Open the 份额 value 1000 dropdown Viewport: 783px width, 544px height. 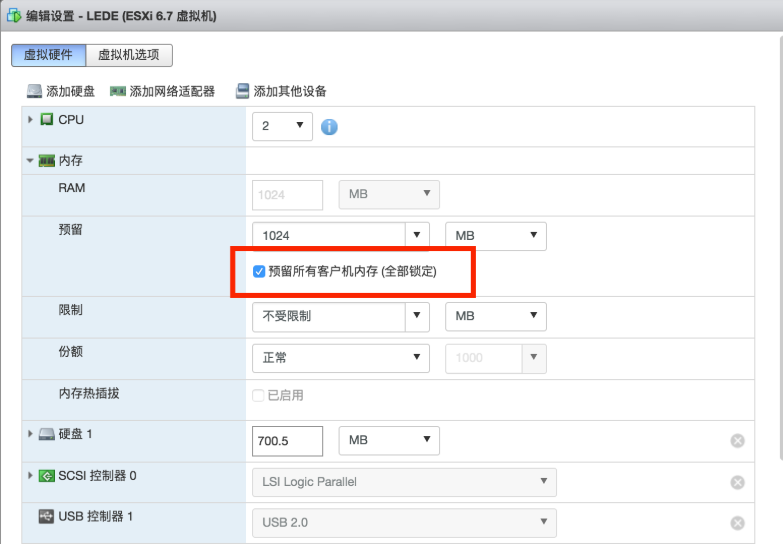pyautogui.click(x=534, y=358)
